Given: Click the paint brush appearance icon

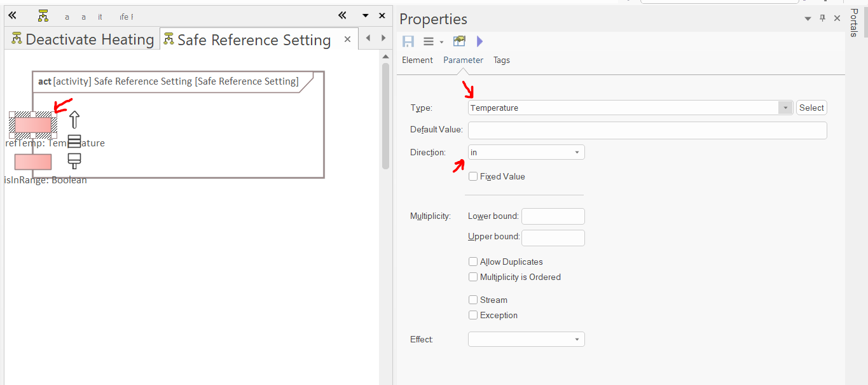Looking at the screenshot, I should point(74,160).
